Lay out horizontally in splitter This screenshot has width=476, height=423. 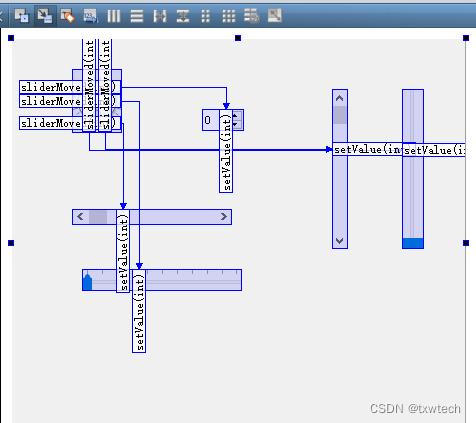160,16
